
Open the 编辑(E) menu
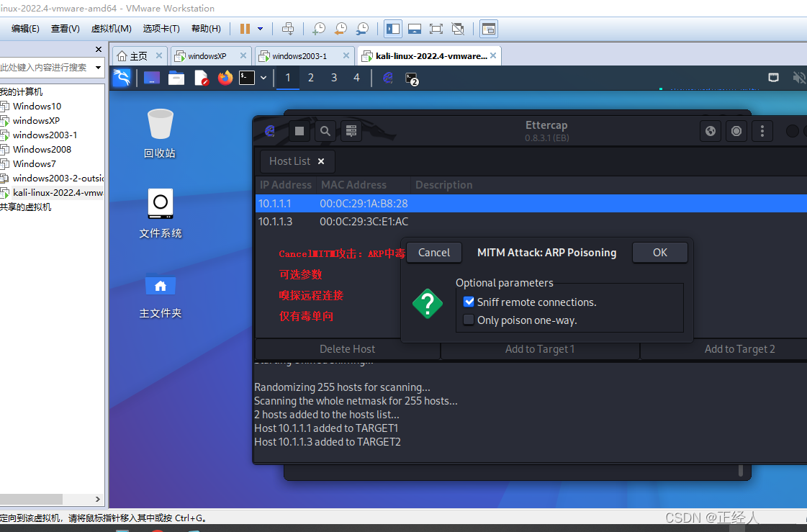click(x=25, y=29)
